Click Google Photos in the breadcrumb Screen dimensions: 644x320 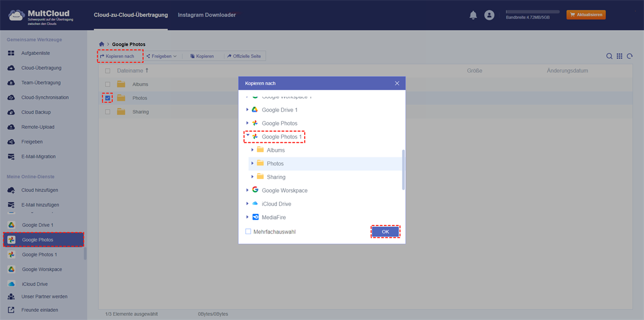(x=129, y=45)
